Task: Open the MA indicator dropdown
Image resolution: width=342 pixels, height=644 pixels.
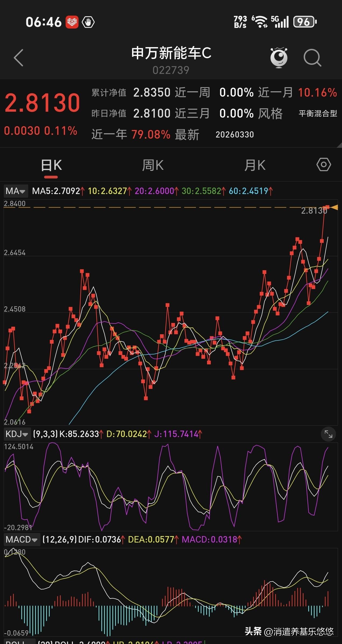Action: tap(16, 191)
